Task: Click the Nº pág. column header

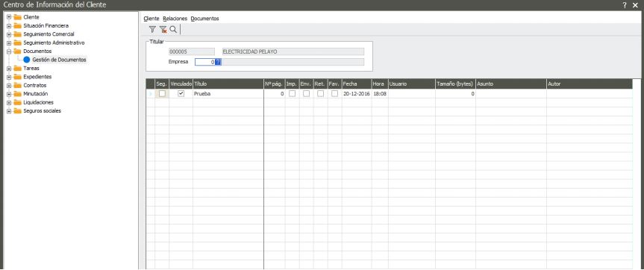Action: pyautogui.click(x=275, y=84)
